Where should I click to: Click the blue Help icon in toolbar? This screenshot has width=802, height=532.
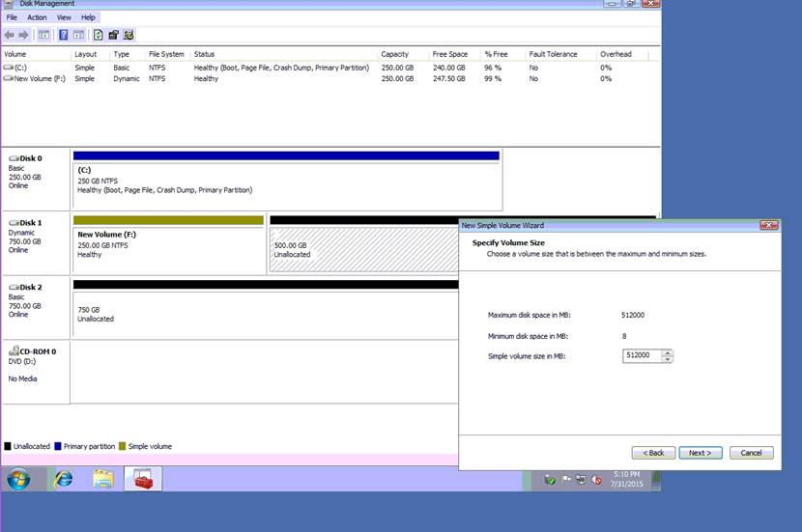pos(64,35)
